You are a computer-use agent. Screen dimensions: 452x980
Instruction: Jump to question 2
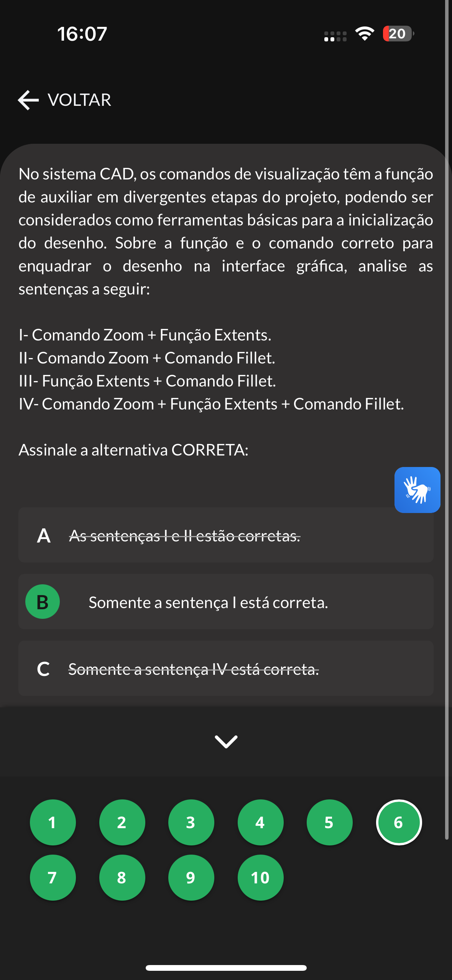click(x=122, y=822)
